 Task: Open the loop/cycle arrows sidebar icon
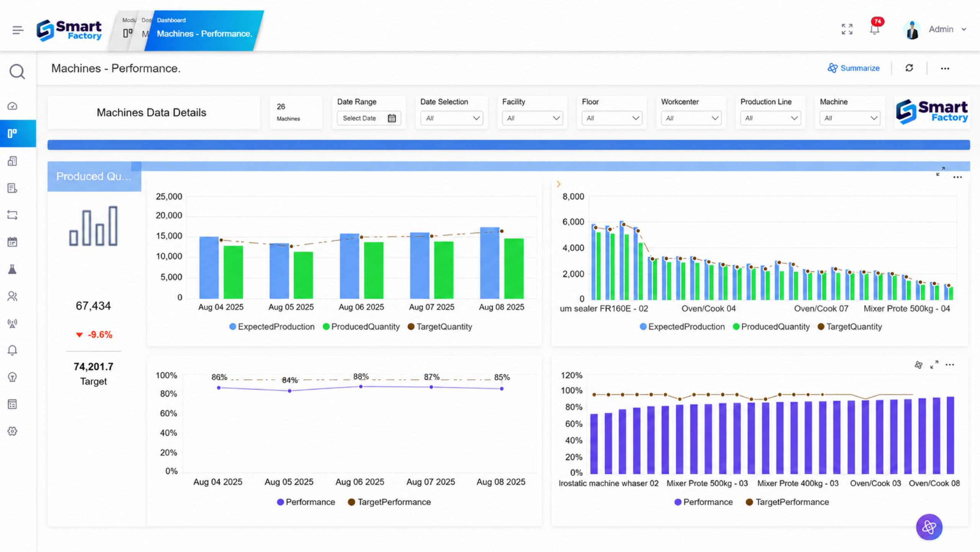pyautogui.click(x=13, y=215)
